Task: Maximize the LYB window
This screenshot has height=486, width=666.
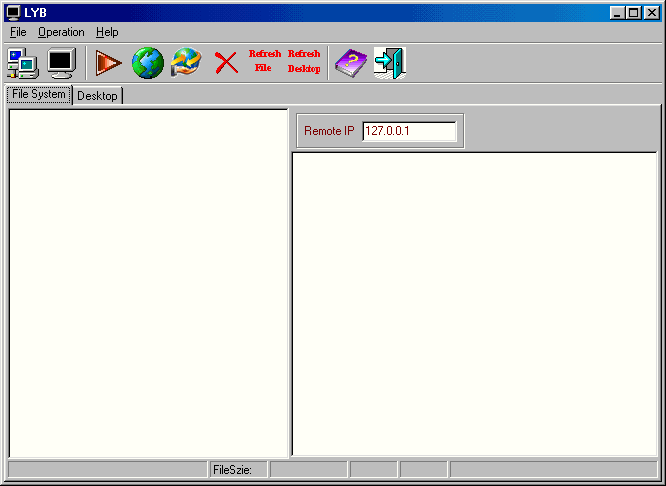Action: click(x=633, y=12)
